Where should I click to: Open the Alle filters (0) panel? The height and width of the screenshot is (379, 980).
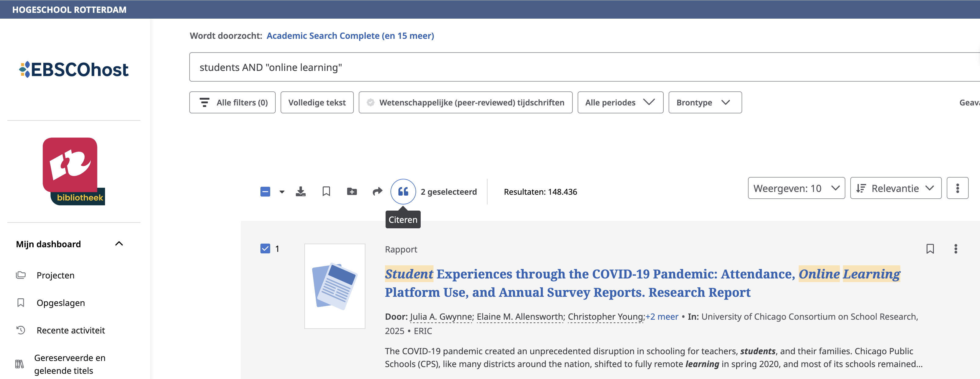tap(232, 102)
